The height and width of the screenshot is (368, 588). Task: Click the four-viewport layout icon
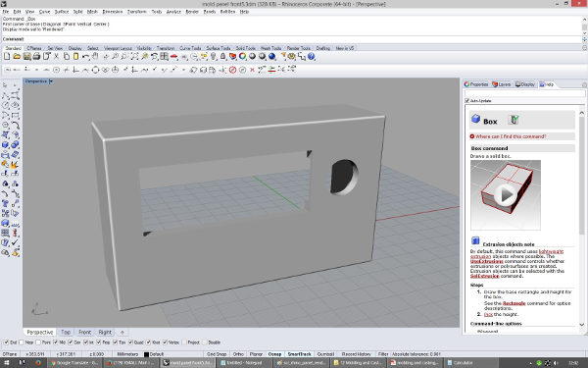(164, 57)
